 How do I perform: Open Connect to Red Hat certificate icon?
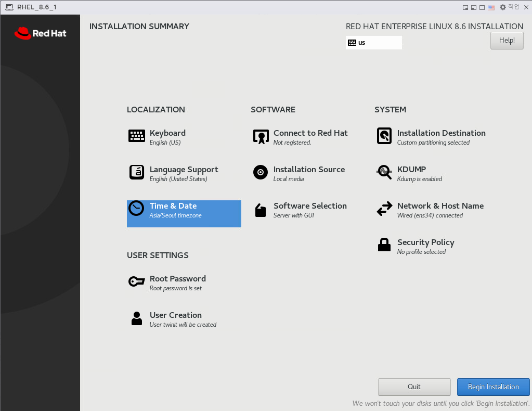261,136
